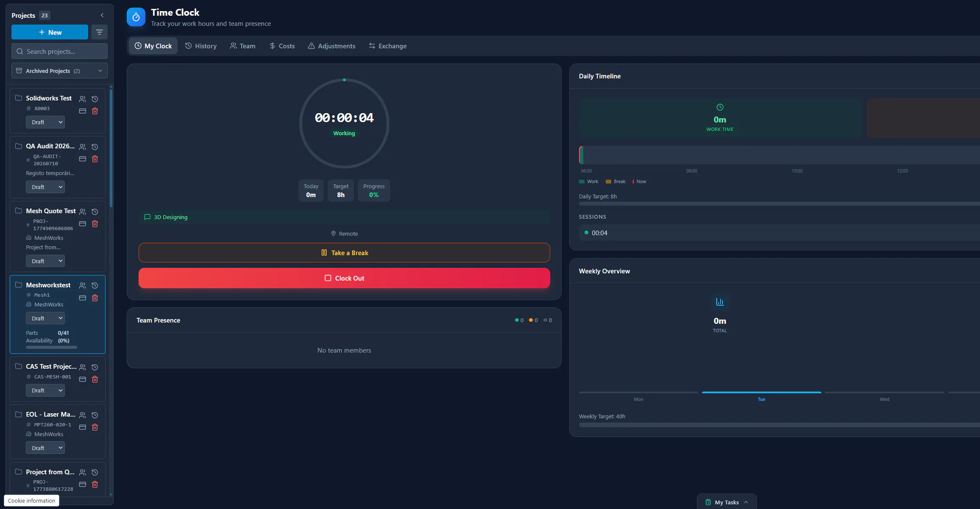Open status dropdown for Solidworks Test
This screenshot has width=980, height=509.
45,122
